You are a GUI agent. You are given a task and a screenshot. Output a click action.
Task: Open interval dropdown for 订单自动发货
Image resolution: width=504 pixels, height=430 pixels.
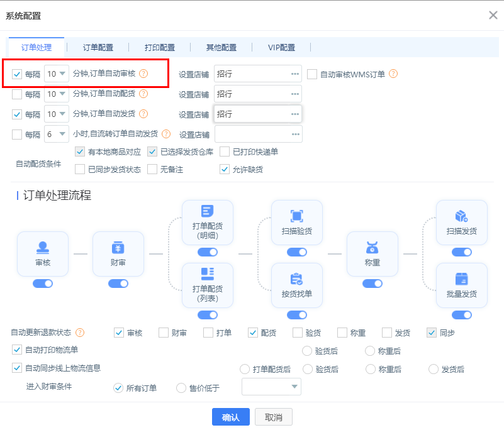pyautogui.click(x=57, y=114)
